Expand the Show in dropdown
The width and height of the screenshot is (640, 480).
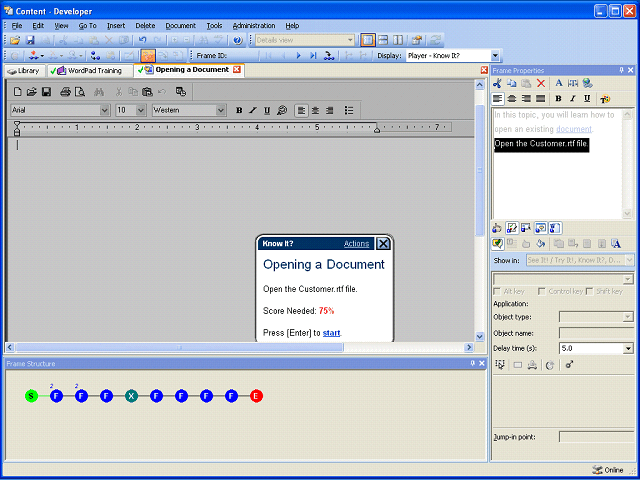(x=629, y=260)
